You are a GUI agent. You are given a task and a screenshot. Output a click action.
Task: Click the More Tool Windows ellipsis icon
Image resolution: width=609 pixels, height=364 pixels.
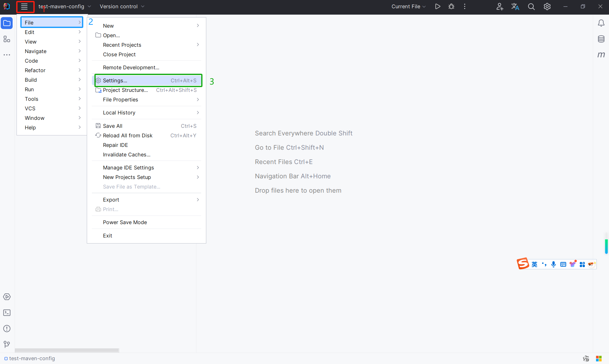click(7, 55)
